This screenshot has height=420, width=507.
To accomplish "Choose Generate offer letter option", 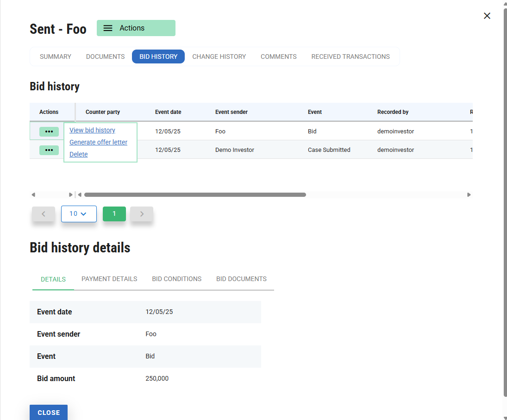I will 98,142.
